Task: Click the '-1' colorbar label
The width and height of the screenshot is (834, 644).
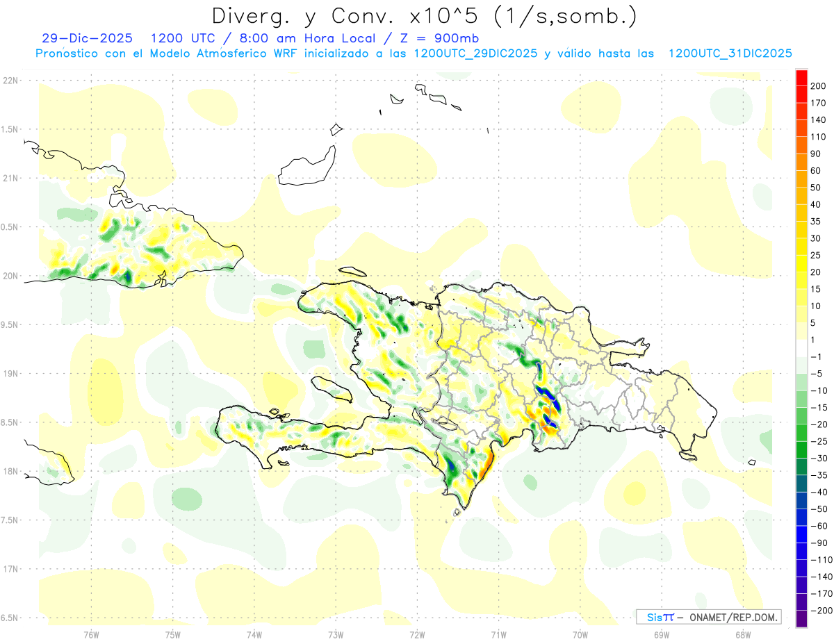Action: (x=816, y=356)
